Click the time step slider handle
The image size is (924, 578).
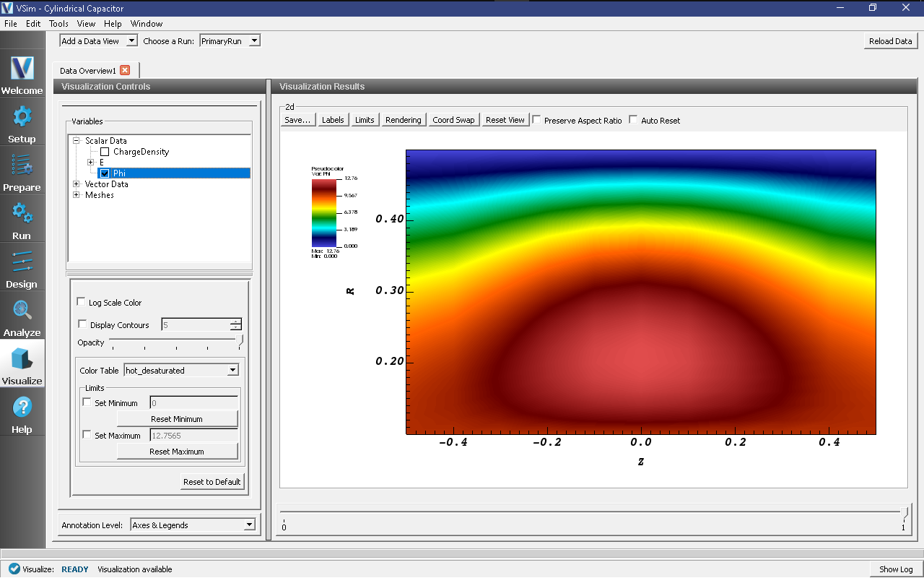click(x=905, y=512)
